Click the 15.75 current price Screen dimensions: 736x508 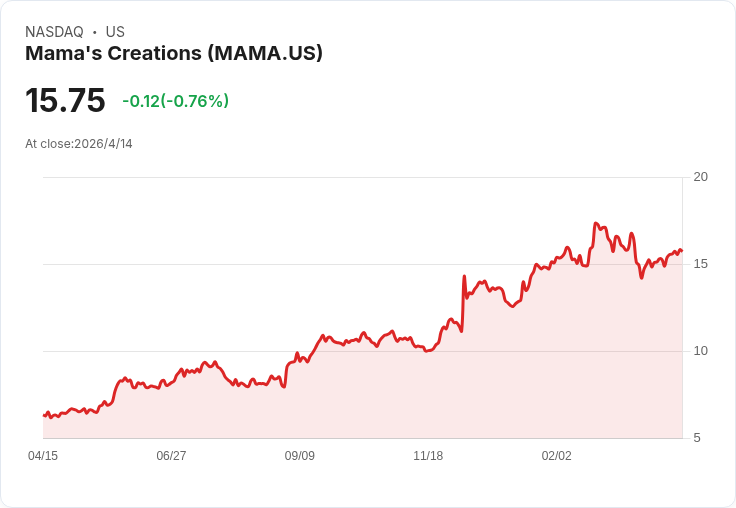[x=65, y=101]
